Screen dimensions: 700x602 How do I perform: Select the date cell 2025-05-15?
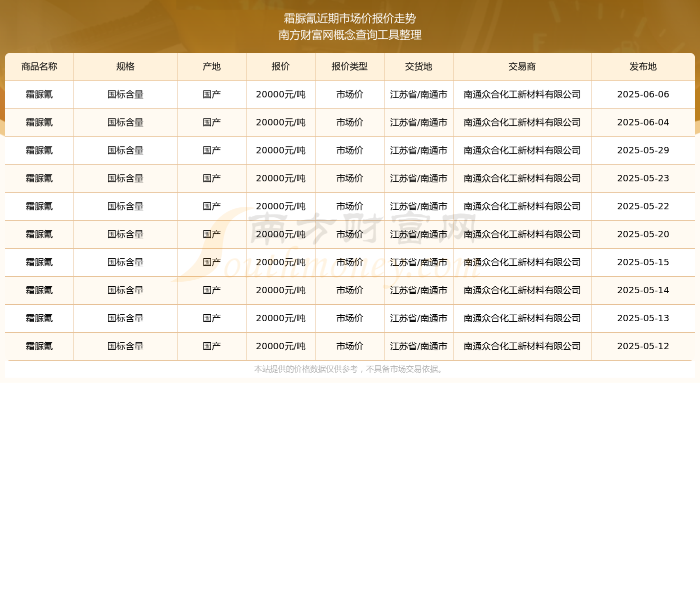(643, 262)
